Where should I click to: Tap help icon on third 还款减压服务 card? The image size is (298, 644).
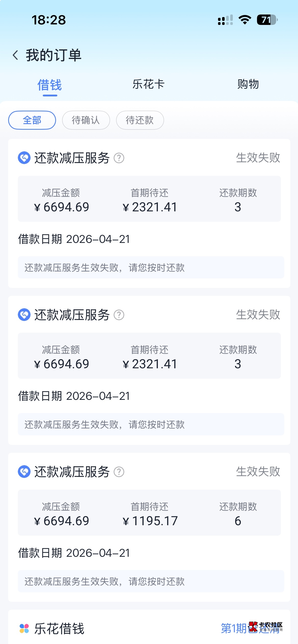coord(119,472)
